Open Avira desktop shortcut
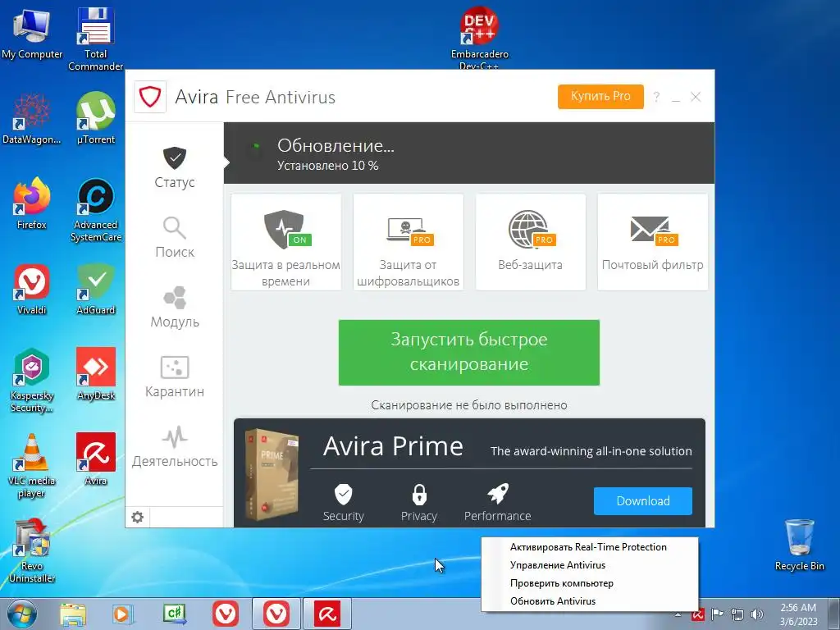 tap(95, 459)
